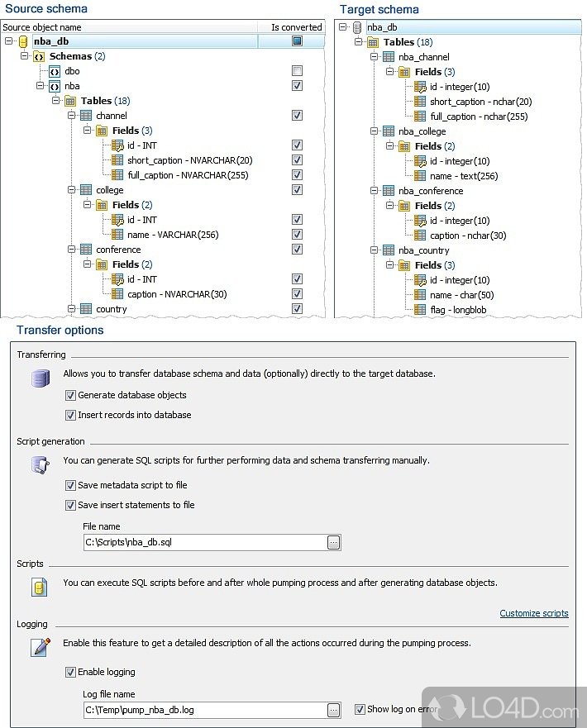587x728 pixels.
Task: Click the nba_db database icon in Source schema
Action: (x=21, y=40)
